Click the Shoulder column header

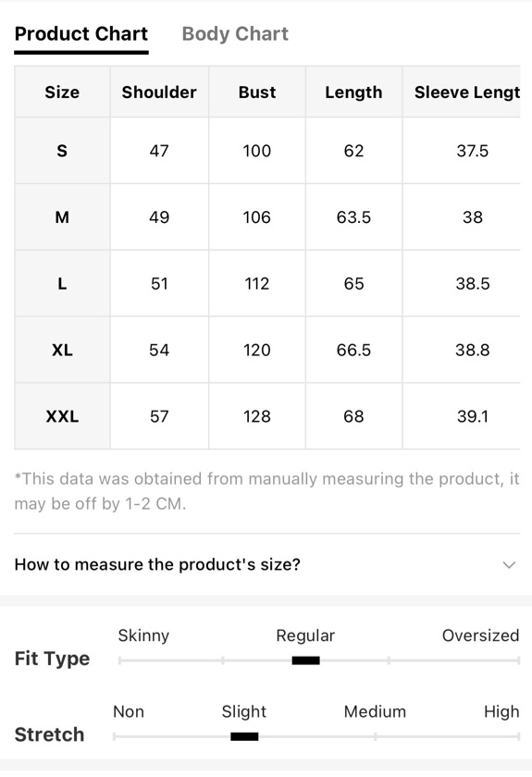pos(159,92)
